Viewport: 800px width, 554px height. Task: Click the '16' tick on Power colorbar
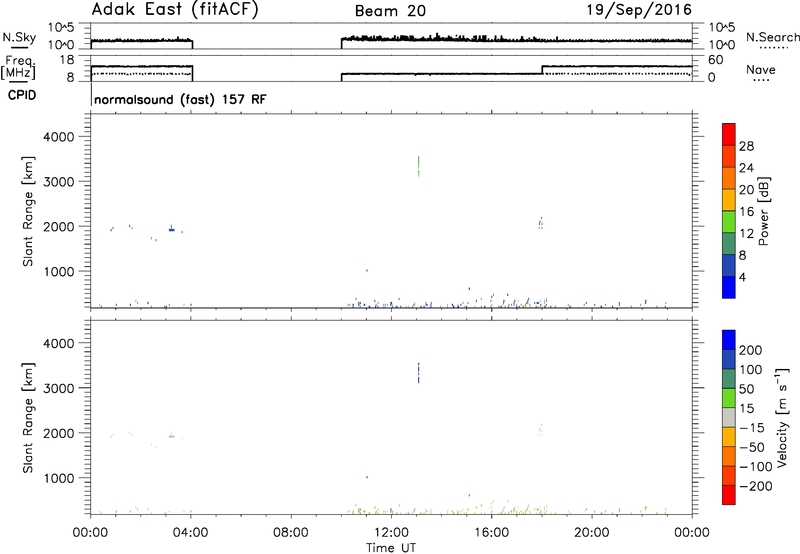tap(746, 212)
